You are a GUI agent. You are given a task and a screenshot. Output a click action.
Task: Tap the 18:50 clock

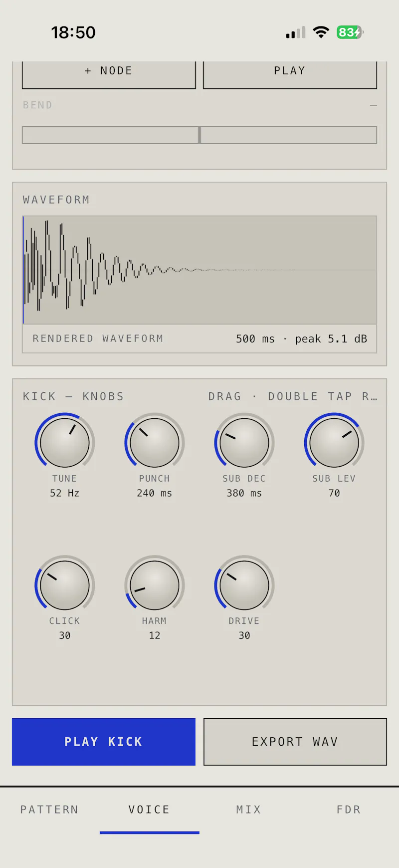tap(73, 32)
